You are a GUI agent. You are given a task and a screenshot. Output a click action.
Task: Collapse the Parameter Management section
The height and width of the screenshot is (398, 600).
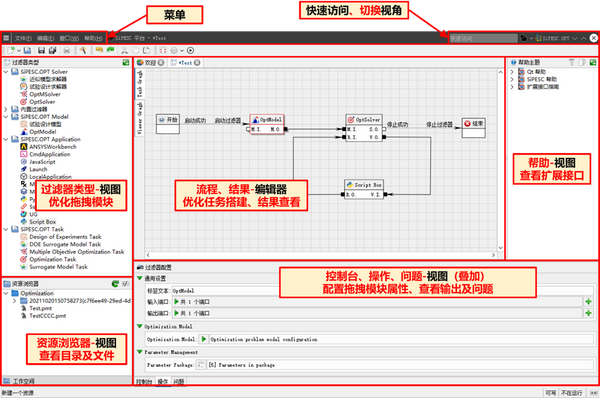pos(140,352)
